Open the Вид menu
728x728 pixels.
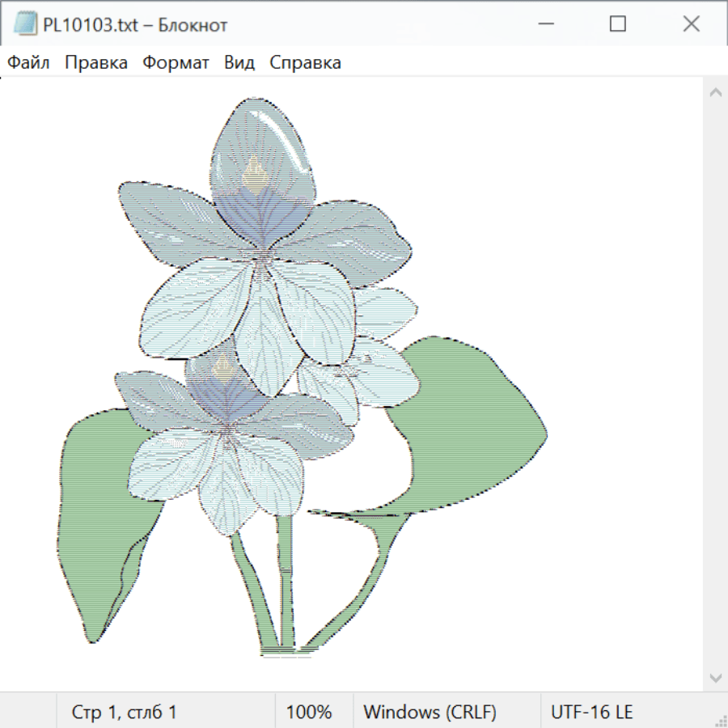click(239, 62)
